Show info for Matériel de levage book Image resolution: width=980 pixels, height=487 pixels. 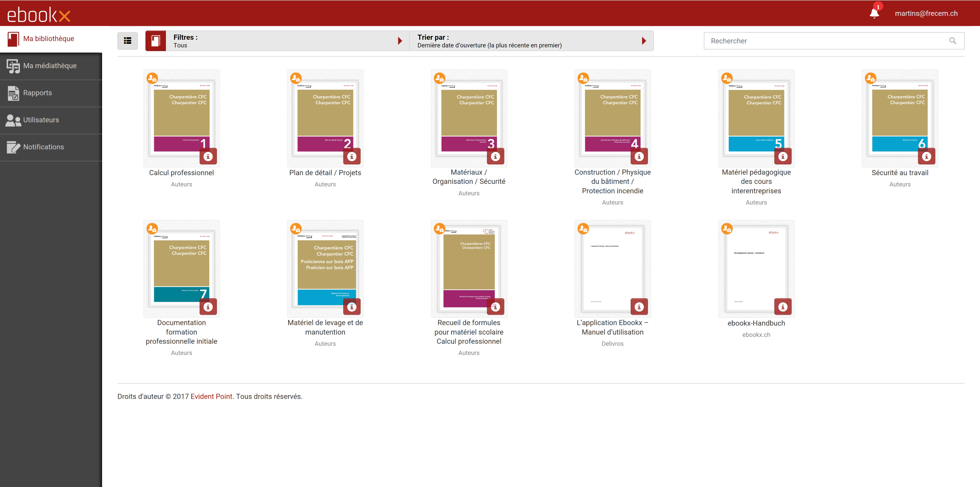(352, 307)
